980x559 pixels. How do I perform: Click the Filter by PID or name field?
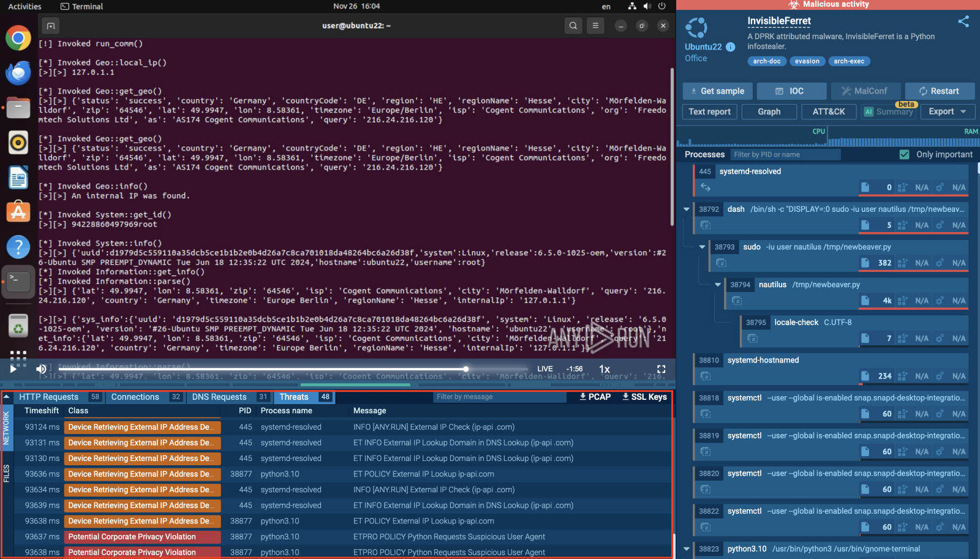click(785, 155)
